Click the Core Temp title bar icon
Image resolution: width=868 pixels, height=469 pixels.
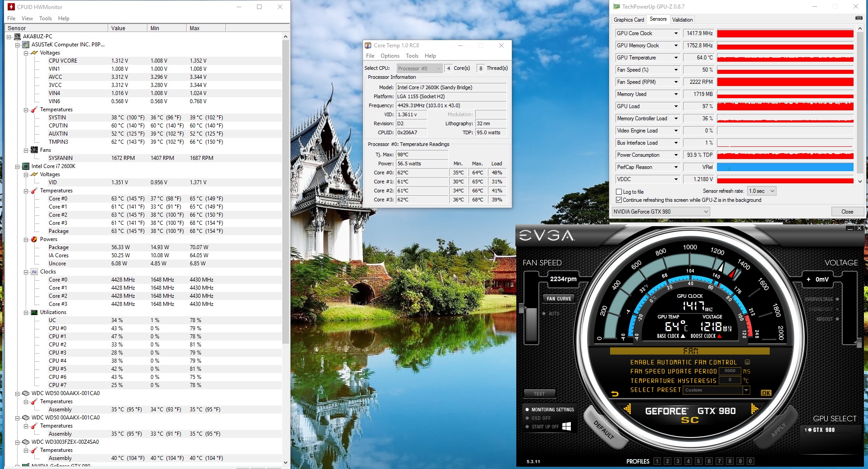[368, 46]
